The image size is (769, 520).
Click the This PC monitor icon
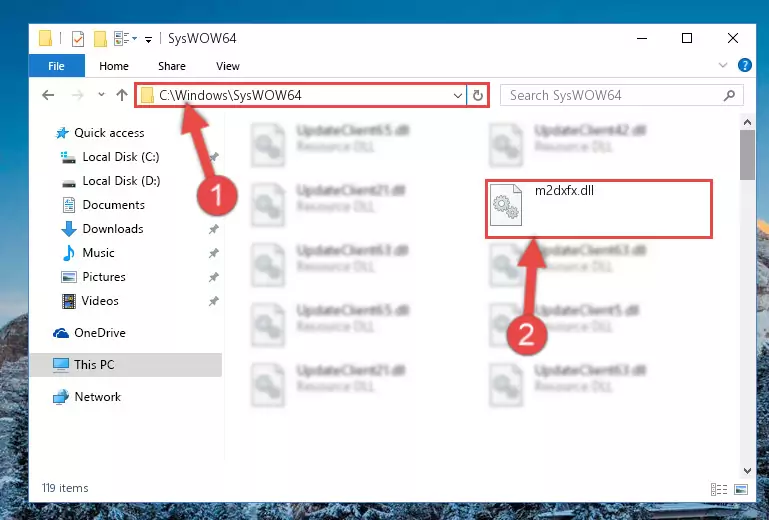pos(61,365)
